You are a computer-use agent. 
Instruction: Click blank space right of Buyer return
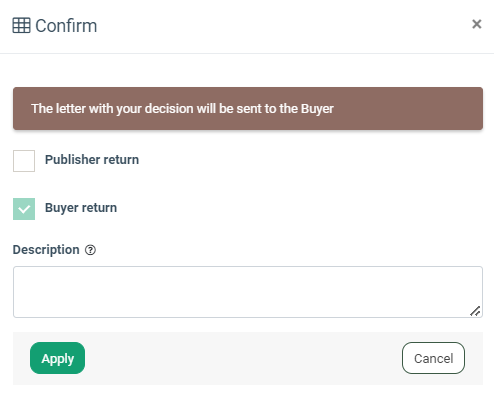(300, 209)
